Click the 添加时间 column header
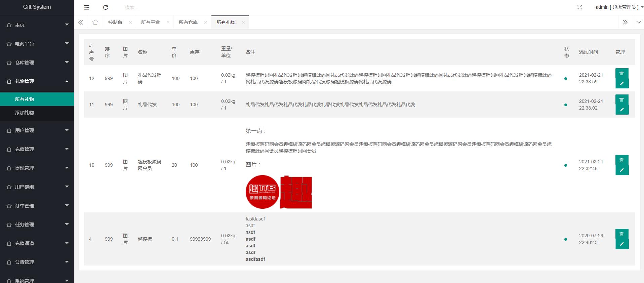Image resolution: width=644 pixels, height=283 pixels. [589, 52]
